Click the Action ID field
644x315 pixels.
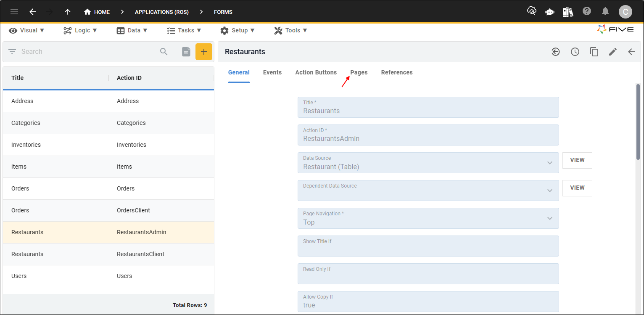[428, 135]
